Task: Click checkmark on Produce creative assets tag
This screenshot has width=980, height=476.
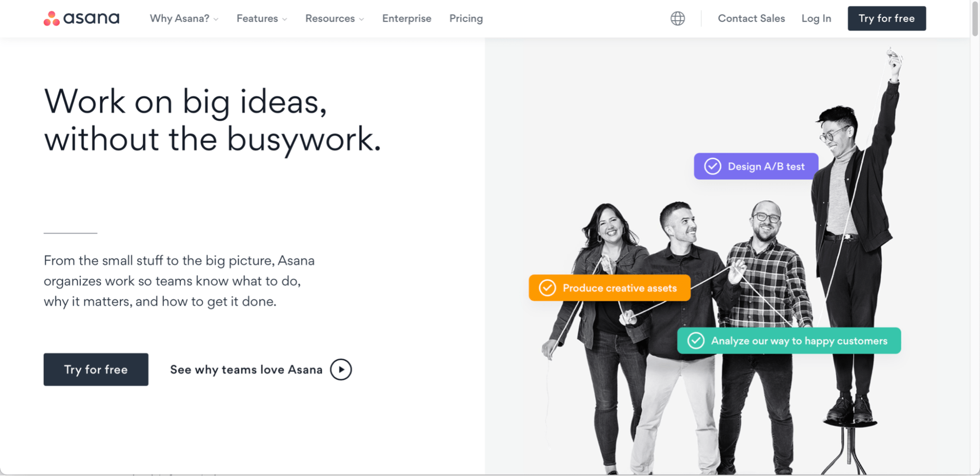Action: (547, 288)
